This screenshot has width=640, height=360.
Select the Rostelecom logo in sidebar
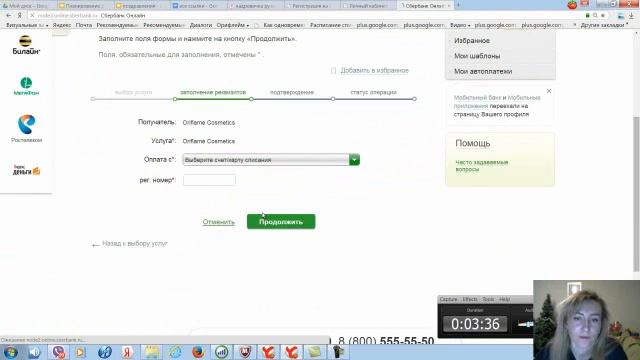click(27, 128)
